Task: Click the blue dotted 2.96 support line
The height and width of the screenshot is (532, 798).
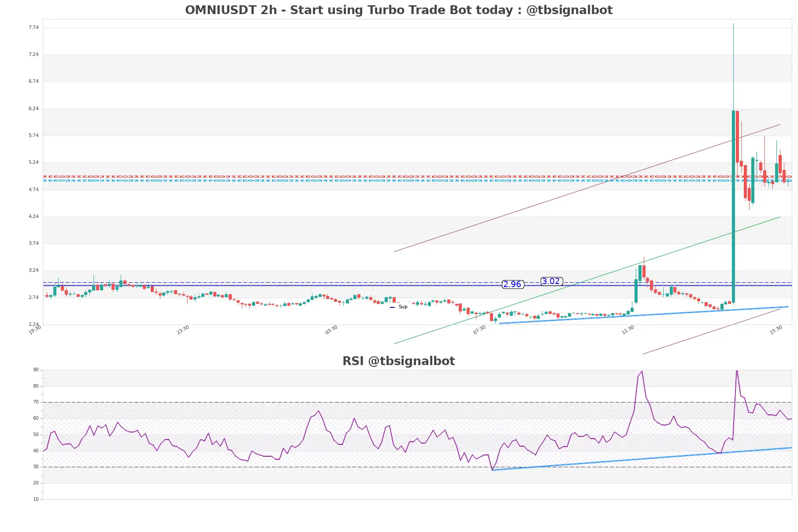Action: coord(417,286)
